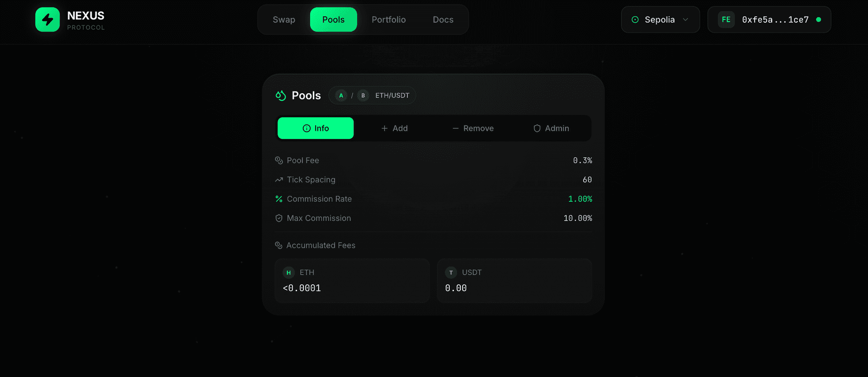Viewport: 868px width, 377px height.
Task: Open the Portfolio page
Action: [x=389, y=19]
